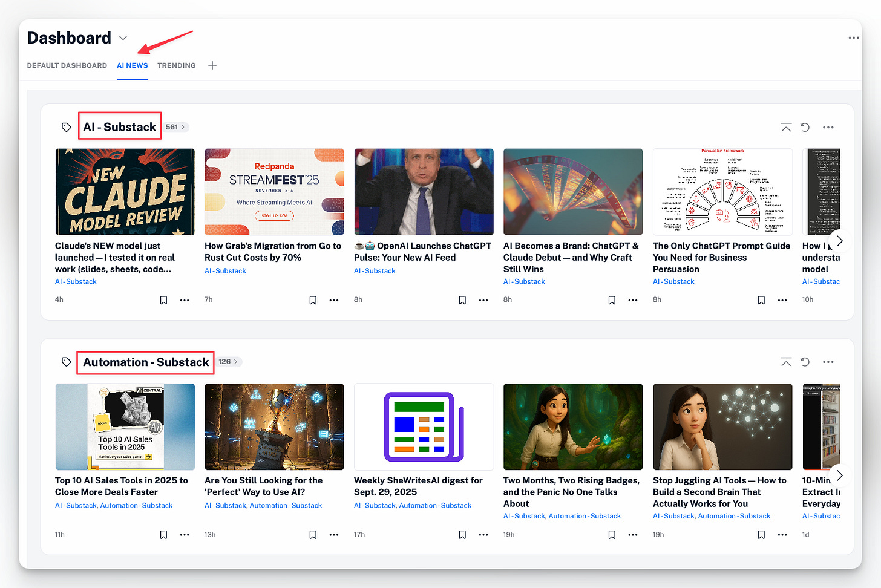Image resolution: width=881 pixels, height=588 pixels.
Task: Open the New Claude Model Review thumbnail
Action: 125,192
